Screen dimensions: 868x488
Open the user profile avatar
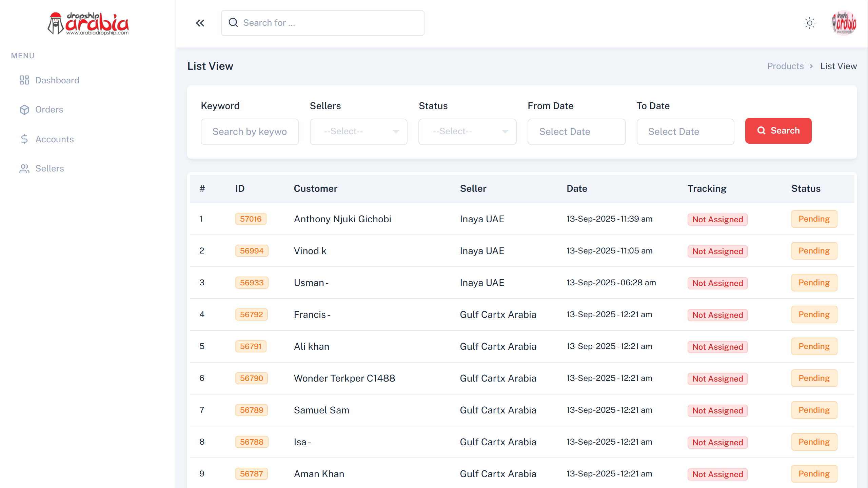pos(844,23)
